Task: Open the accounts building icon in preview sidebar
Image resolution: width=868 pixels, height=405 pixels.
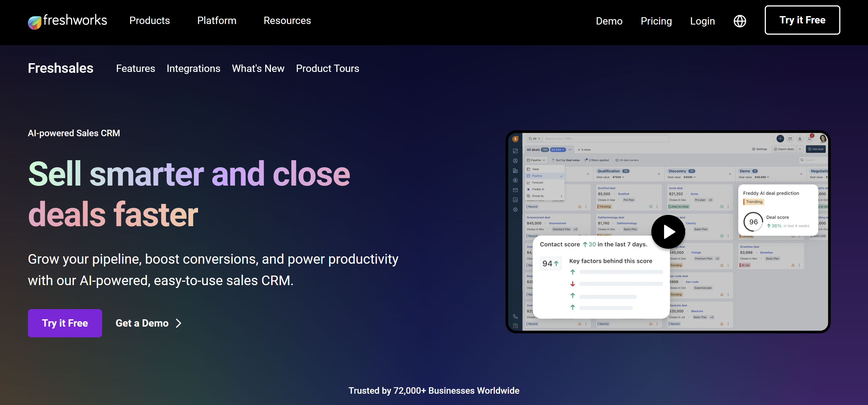Action: pyautogui.click(x=515, y=171)
